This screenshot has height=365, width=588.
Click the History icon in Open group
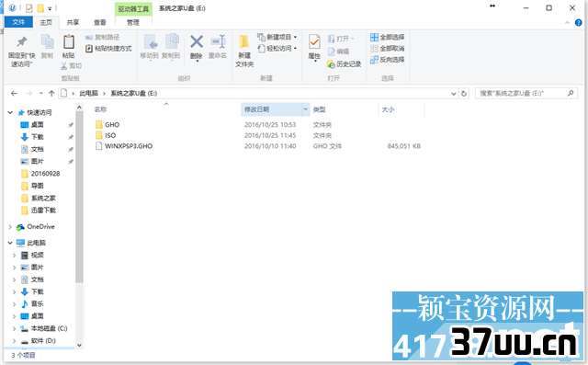point(331,64)
